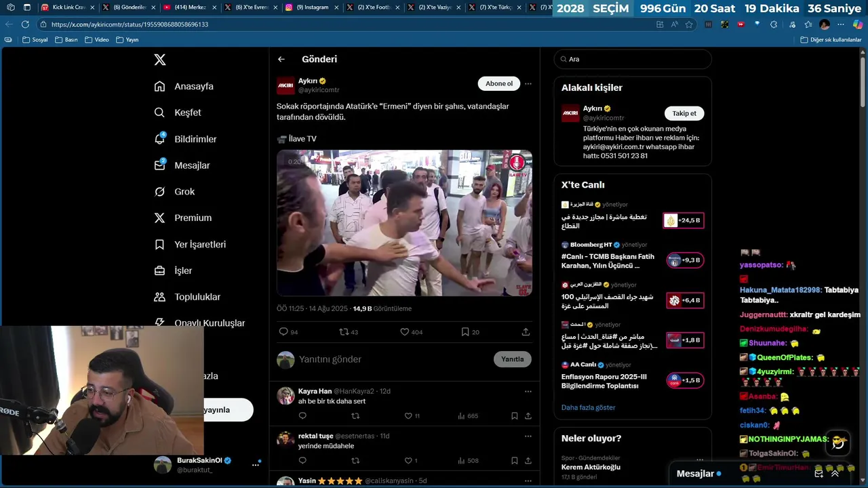Follow Aykırı with Takip et button
This screenshot has height=488, width=868.
(x=684, y=113)
